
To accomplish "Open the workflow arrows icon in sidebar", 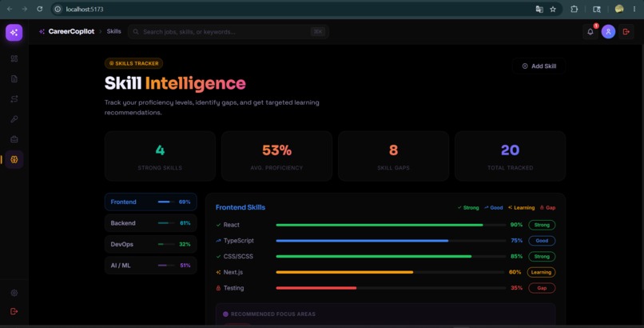I will pyautogui.click(x=14, y=99).
